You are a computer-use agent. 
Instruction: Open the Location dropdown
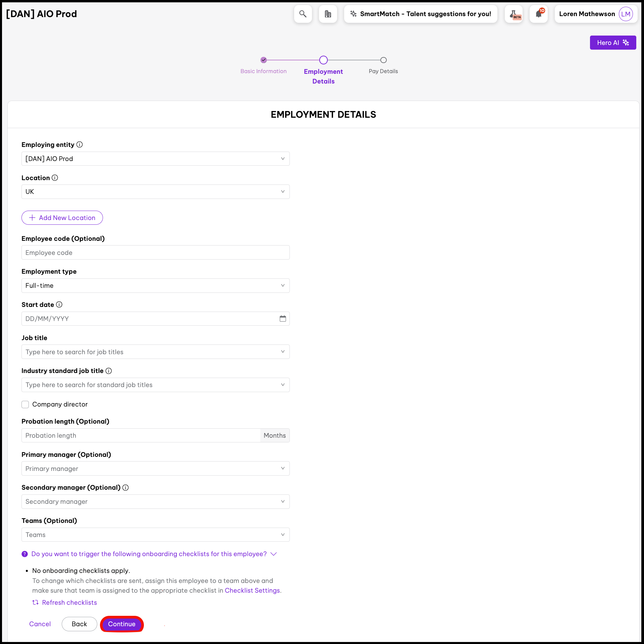(155, 192)
